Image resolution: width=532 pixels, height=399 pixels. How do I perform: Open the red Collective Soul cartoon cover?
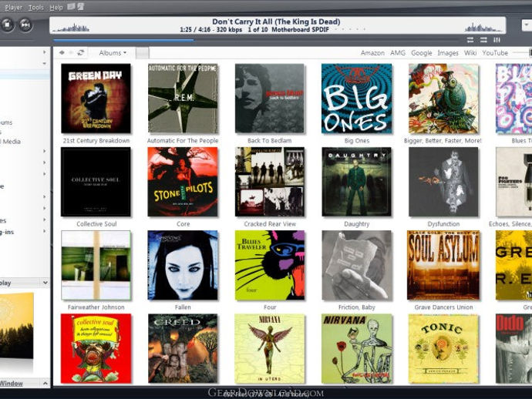(96, 348)
